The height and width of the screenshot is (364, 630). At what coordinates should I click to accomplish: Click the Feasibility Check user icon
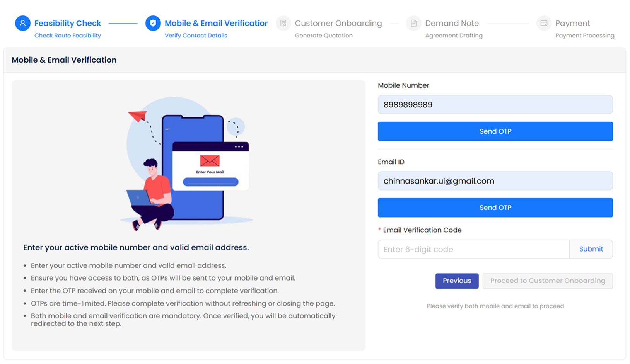coord(23,23)
